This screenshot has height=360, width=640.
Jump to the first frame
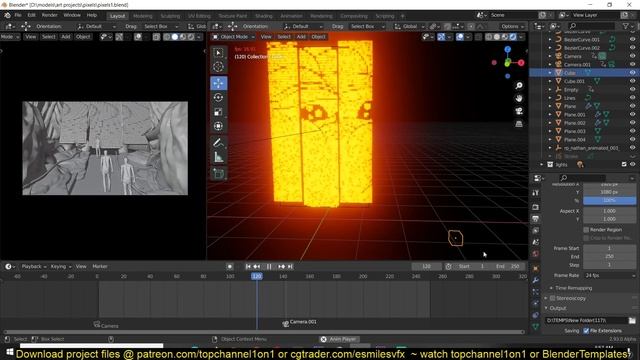pos(248,267)
